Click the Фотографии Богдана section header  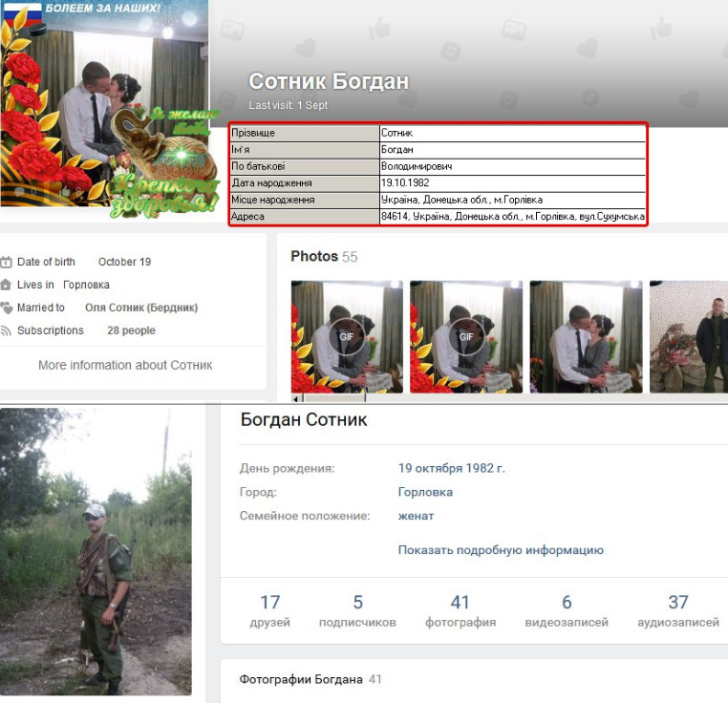301,679
